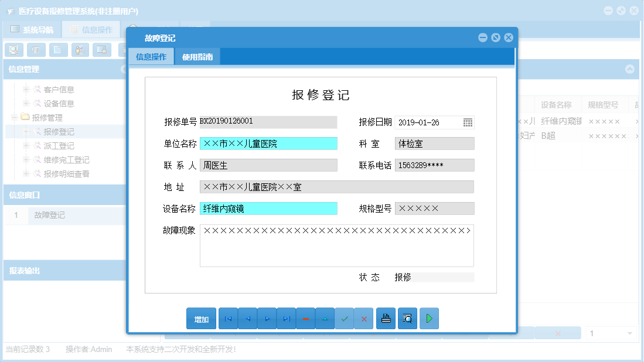The image size is (644, 362).
Task: Click the green run arrow icon
Action: tap(429, 318)
